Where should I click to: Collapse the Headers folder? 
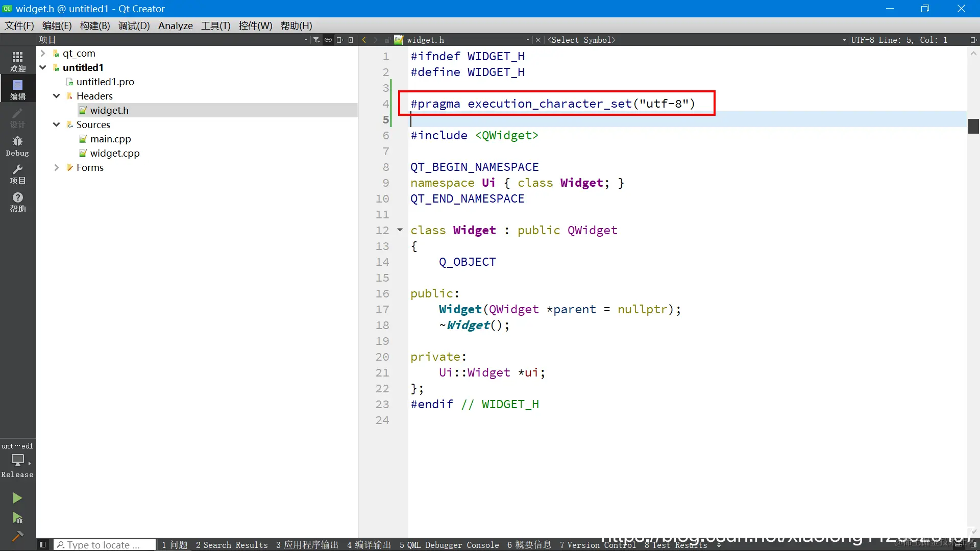pyautogui.click(x=57, y=96)
